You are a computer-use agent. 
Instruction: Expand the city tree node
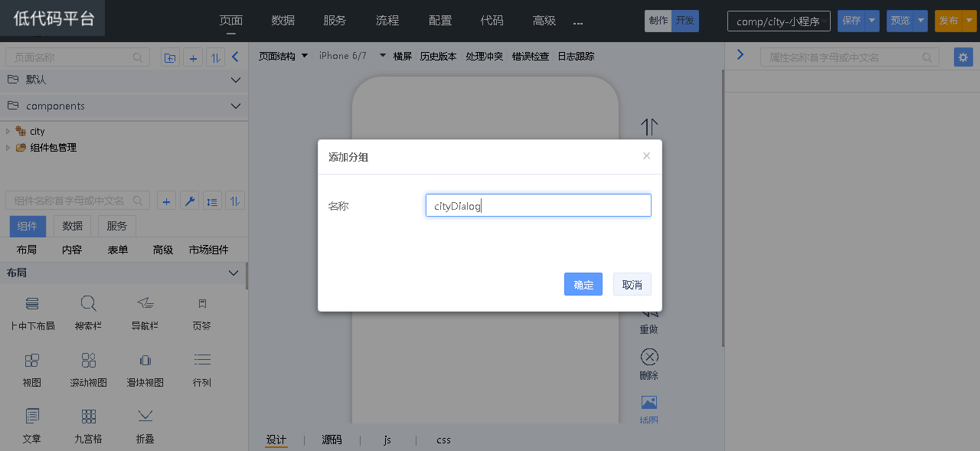point(8,132)
